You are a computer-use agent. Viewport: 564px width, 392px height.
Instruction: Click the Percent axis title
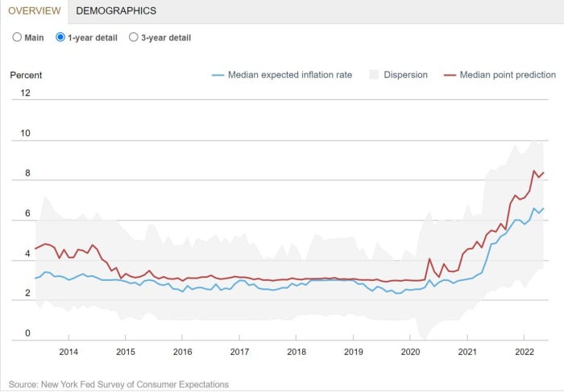26,75
